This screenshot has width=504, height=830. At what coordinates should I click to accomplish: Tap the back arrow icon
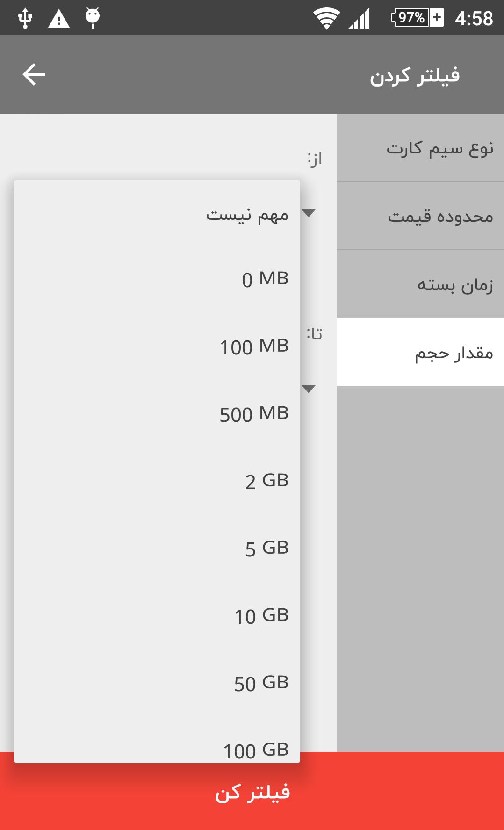tap(34, 75)
